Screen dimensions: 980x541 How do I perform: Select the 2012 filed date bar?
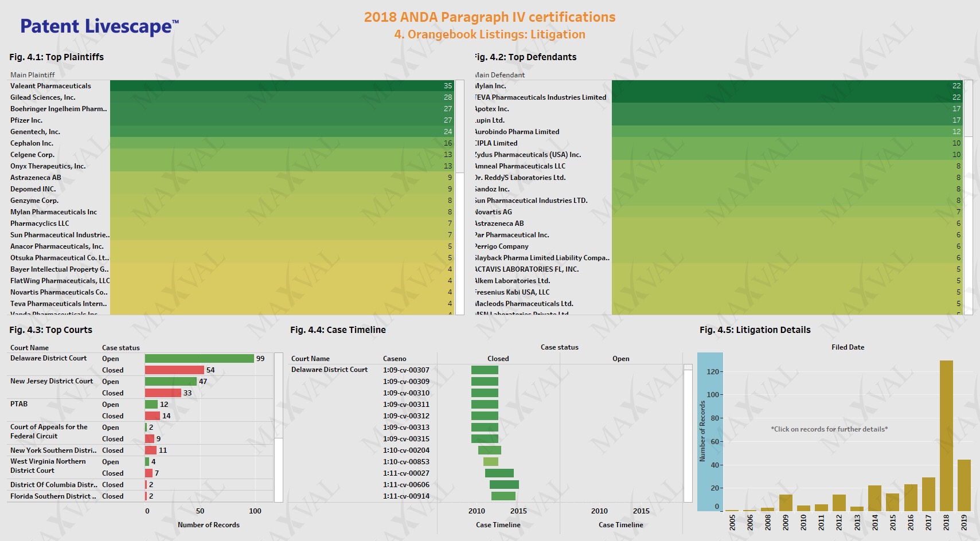point(839,503)
